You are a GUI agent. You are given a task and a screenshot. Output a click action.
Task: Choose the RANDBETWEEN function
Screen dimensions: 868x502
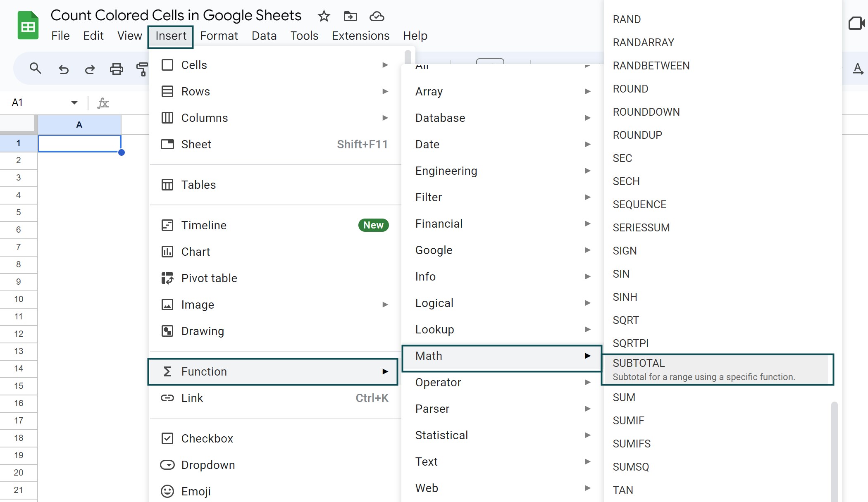click(x=718, y=66)
